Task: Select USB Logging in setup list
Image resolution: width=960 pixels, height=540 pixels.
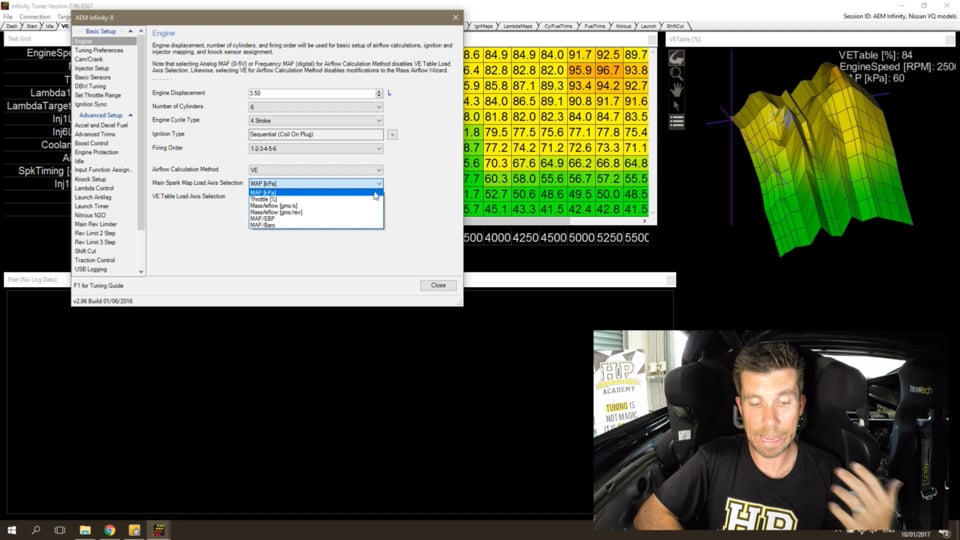Action: point(91,269)
